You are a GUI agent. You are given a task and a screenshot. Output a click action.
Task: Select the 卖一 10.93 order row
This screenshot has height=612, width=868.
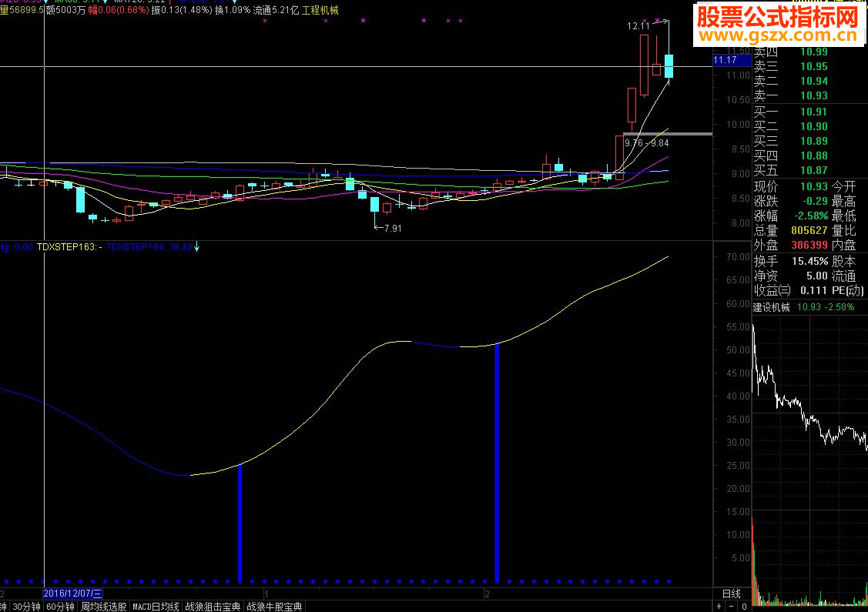[791, 95]
